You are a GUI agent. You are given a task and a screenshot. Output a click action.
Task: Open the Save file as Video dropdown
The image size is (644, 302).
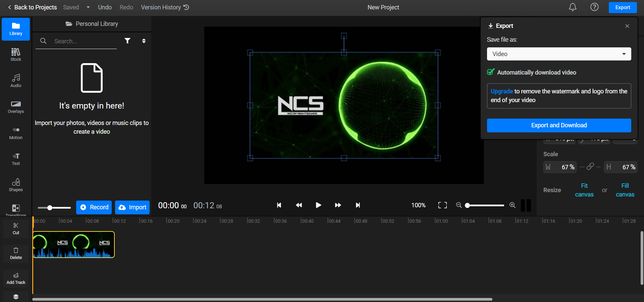point(559,54)
